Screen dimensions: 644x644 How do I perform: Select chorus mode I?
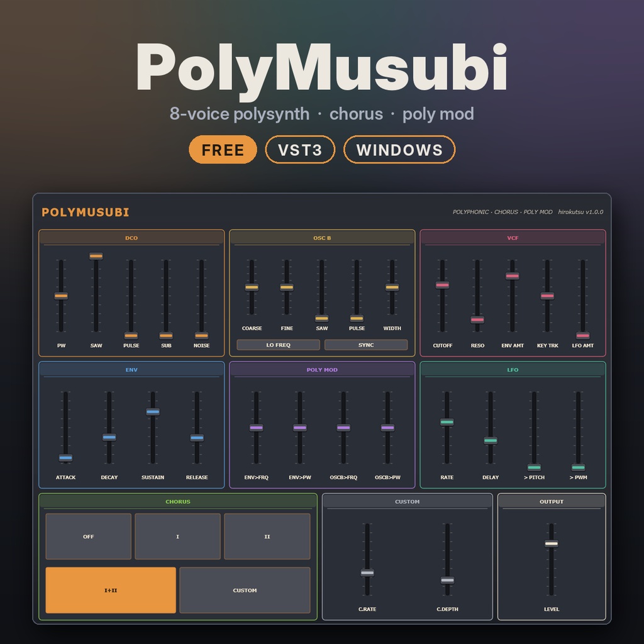point(177,536)
